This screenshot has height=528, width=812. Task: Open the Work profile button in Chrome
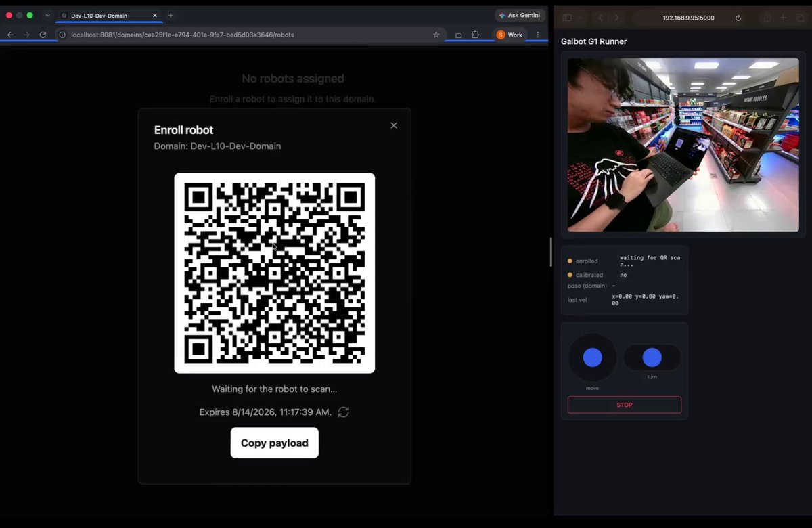coord(510,35)
